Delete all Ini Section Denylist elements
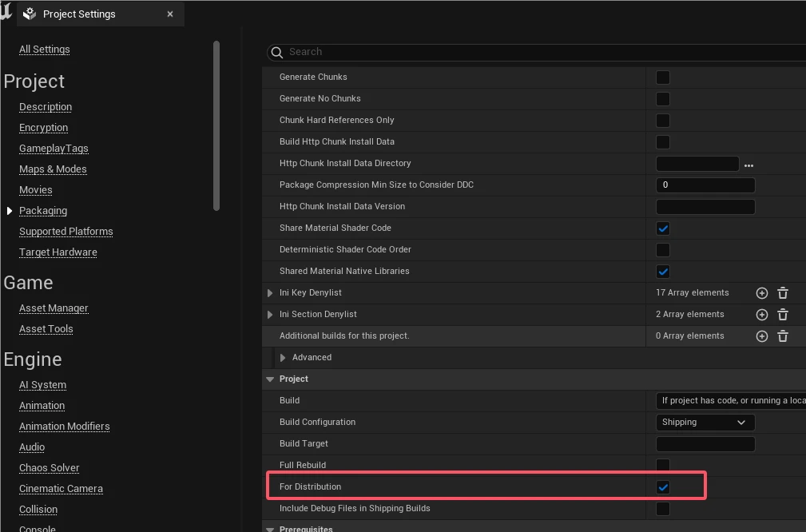 [x=783, y=315]
